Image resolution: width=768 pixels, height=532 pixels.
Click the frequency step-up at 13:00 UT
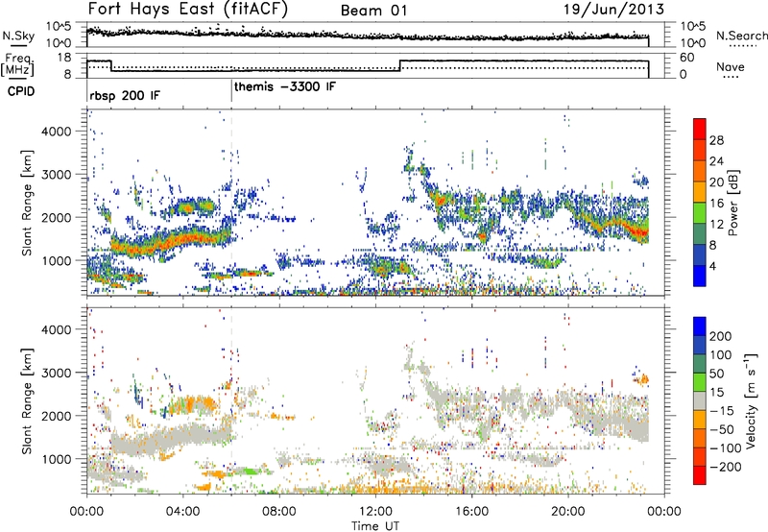pyautogui.click(x=400, y=65)
